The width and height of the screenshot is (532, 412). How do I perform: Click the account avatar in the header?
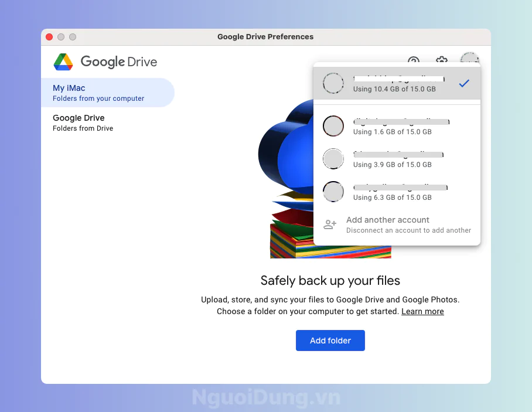[x=469, y=60]
